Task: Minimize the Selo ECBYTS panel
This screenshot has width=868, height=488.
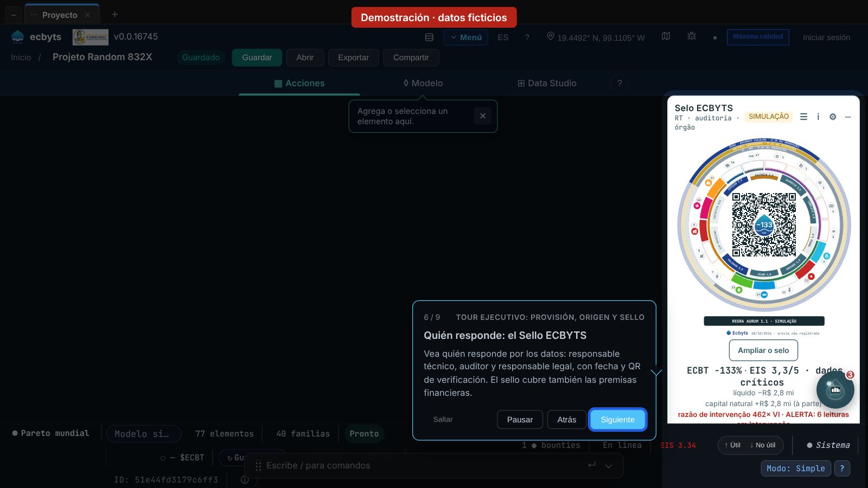Action: click(x=848, y=117)
